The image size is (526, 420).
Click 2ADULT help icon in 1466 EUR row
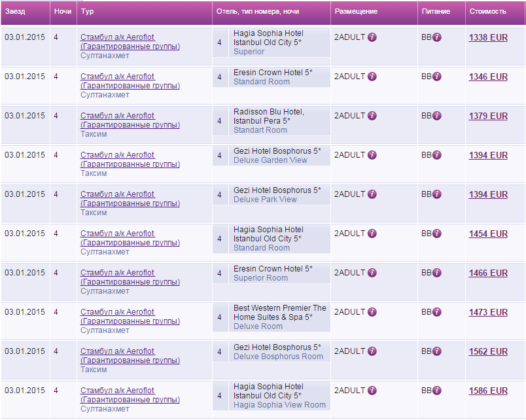click(x=372, y=273)
